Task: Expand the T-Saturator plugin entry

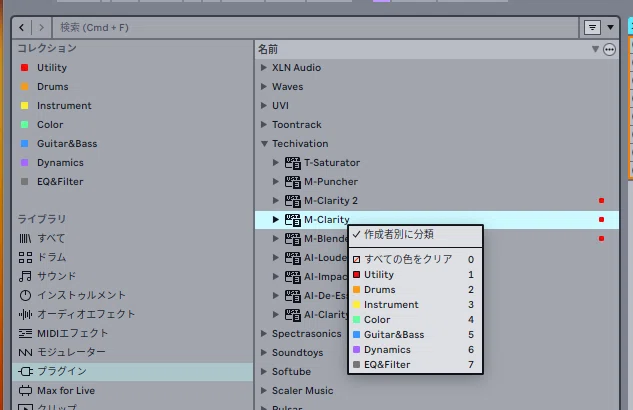Action: (x=276, y=162)
